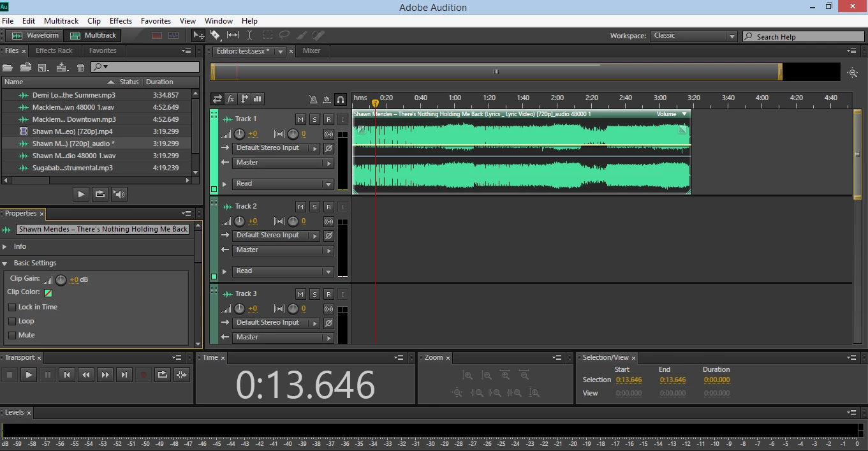Viewport: 868px width, 451px height.
Task: Select the Slip tool
Action: (x=233, y=36)
